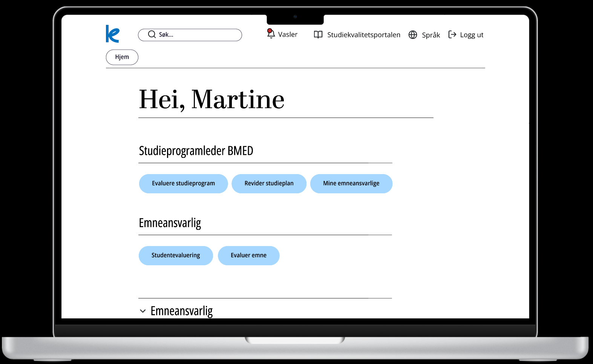Click Logg ut
Viewport: 593px width, 364px height.
472,35
